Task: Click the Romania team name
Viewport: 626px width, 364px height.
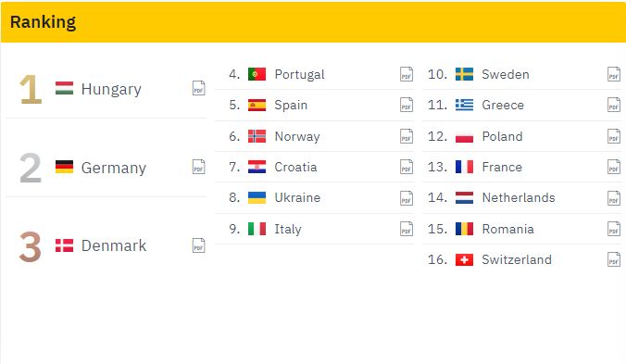Action: pyautogui.click(x=507, y=229)
